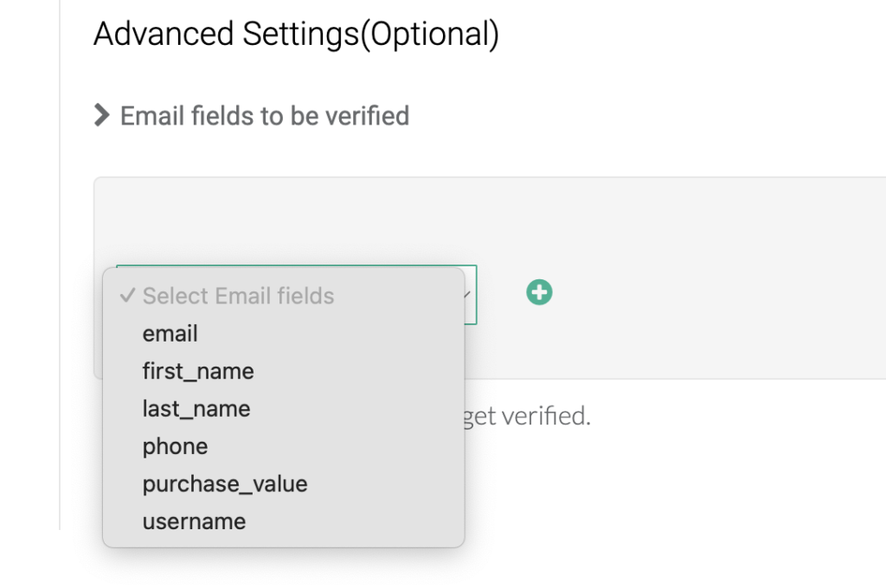Pick 'username' from the field list
Image resolution: width=886 pixels, height=588 pixels.
pyautogui.click(x=284, y=521)
